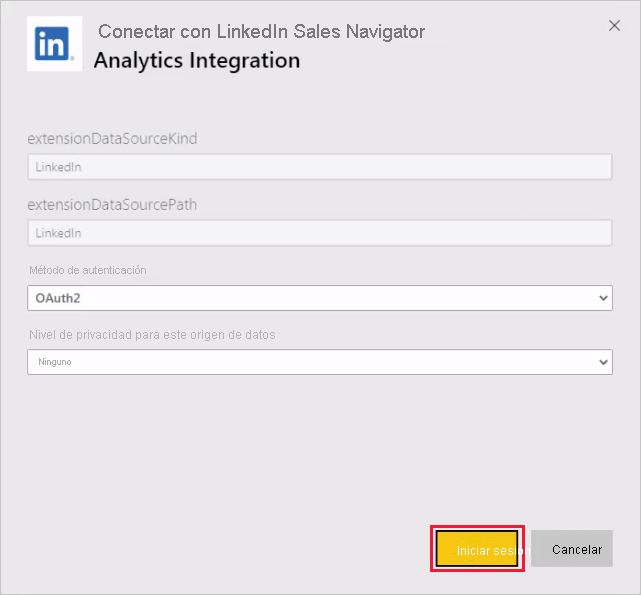Image resolution: width=641 pixels, height=595 pixels.
Task: Click the extensionDataSourceKind input field
Action: [x=320, y=167]
